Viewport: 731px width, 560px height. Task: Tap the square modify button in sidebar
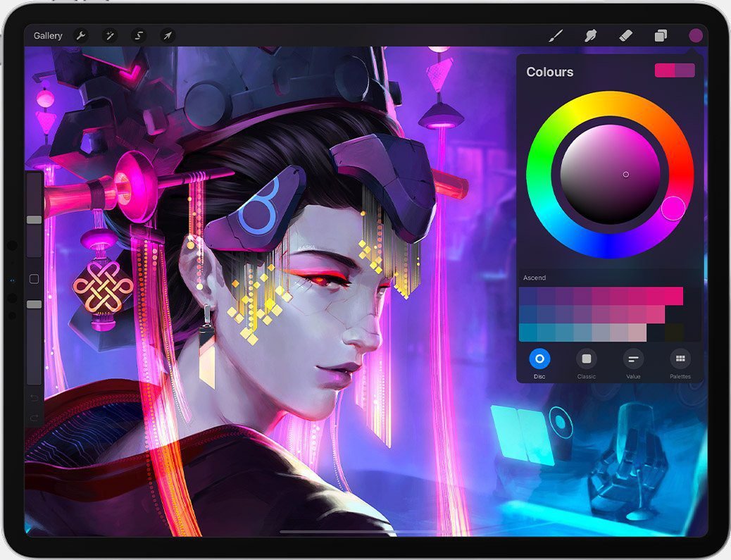point(34,279)
